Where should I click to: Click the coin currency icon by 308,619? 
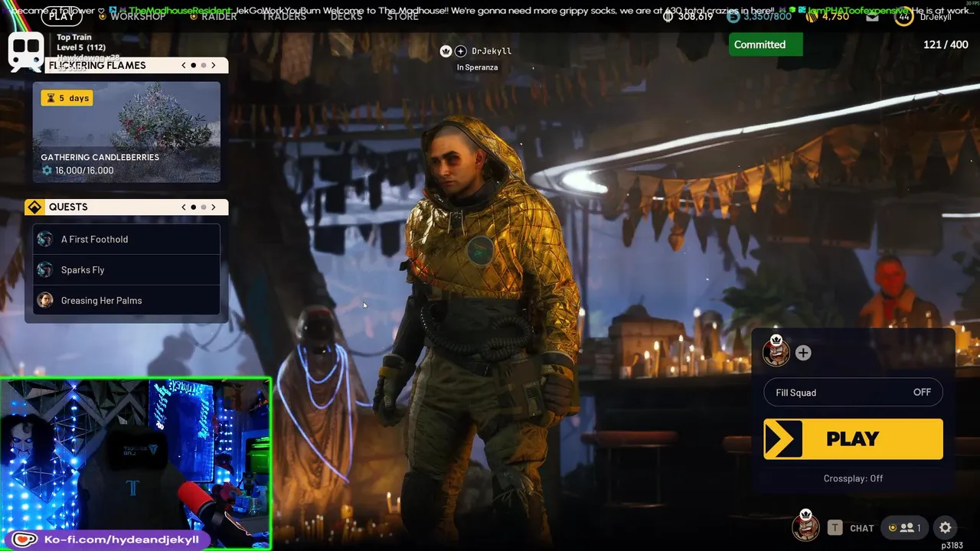(668, 16)
